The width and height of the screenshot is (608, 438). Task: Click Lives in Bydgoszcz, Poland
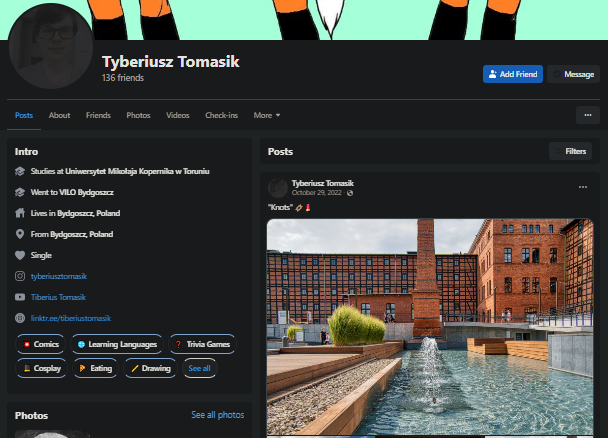point(75,213)
